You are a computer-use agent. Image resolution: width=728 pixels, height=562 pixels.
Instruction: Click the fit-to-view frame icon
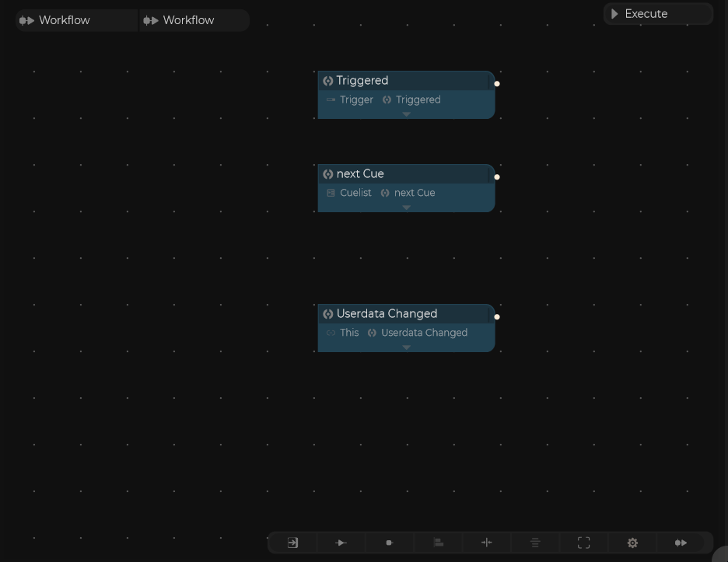tap(584, 543)
